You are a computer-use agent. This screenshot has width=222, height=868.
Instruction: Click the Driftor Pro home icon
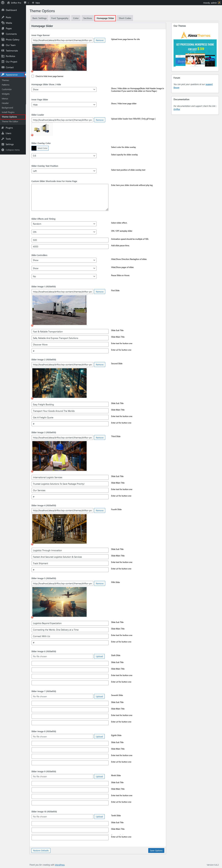click(x=8, y=3)
